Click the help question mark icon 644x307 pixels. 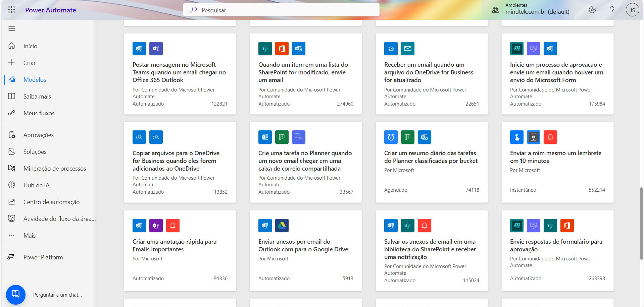click(x=612, y=10)
